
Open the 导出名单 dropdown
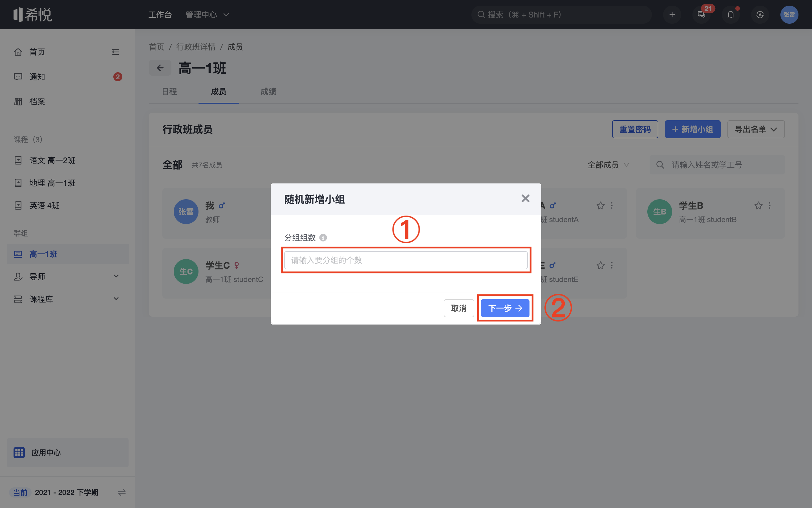[756, 129]
